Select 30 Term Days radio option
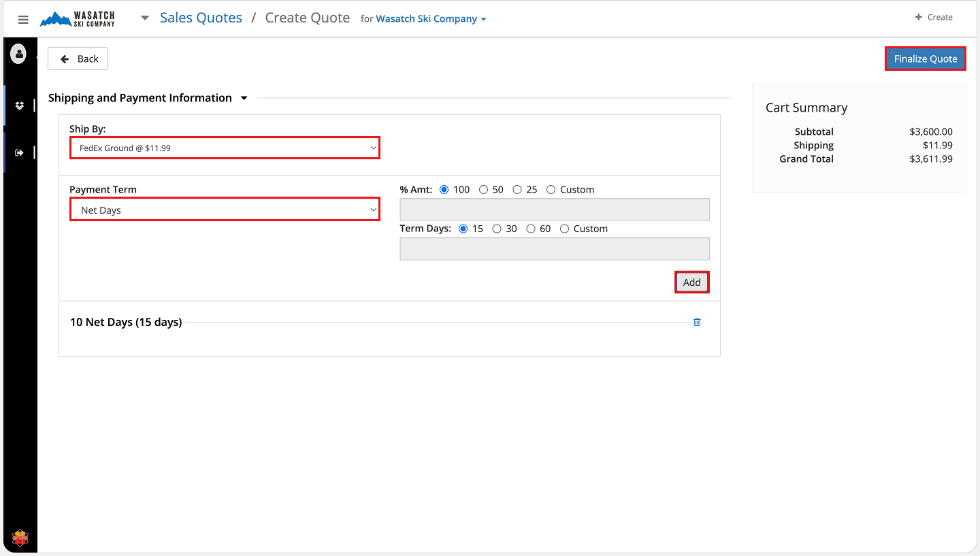The image size is (980, 556). pyautogui.click(x=497, y=229)
